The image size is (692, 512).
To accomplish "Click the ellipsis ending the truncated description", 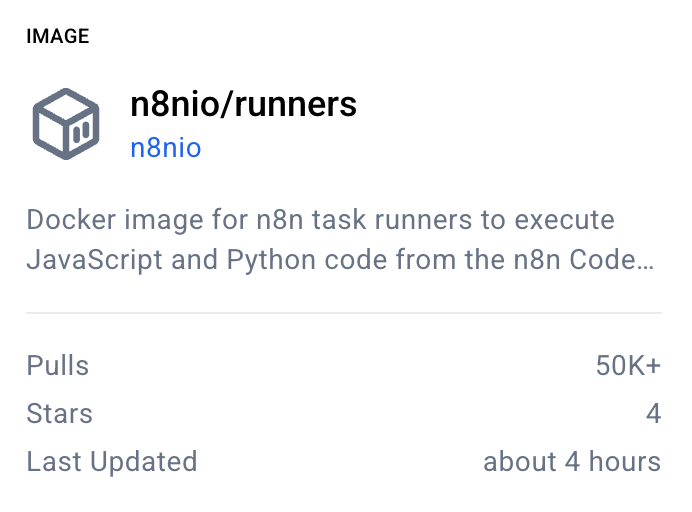I will click(648, 262).
